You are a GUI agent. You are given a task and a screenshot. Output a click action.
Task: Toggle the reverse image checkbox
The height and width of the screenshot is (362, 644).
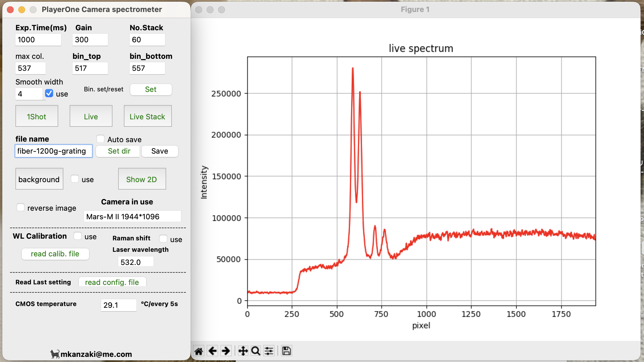21,208
